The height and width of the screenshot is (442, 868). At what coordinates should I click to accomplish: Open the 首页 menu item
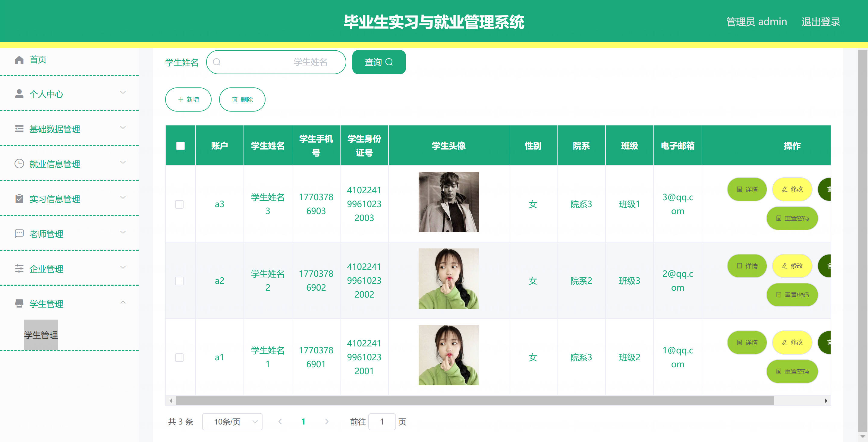pyautogui.click(x=38, y=60)
